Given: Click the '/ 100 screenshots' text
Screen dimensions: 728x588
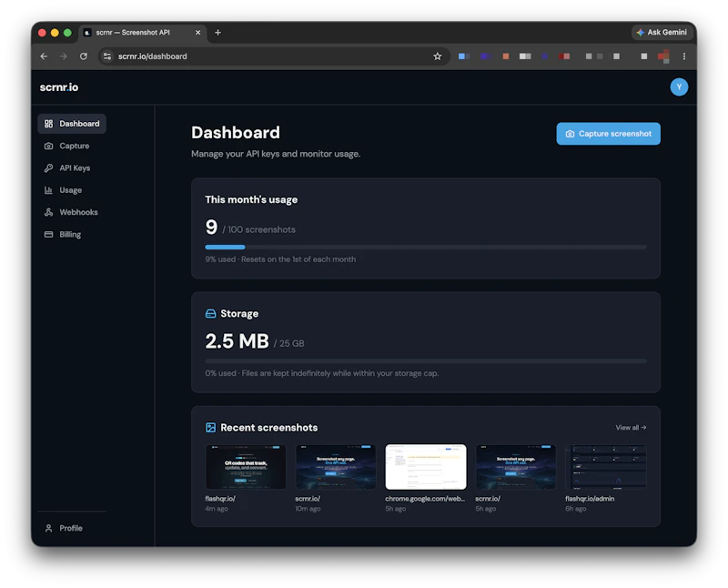Looking at the screenshot, I should click(x=258, y=229).
